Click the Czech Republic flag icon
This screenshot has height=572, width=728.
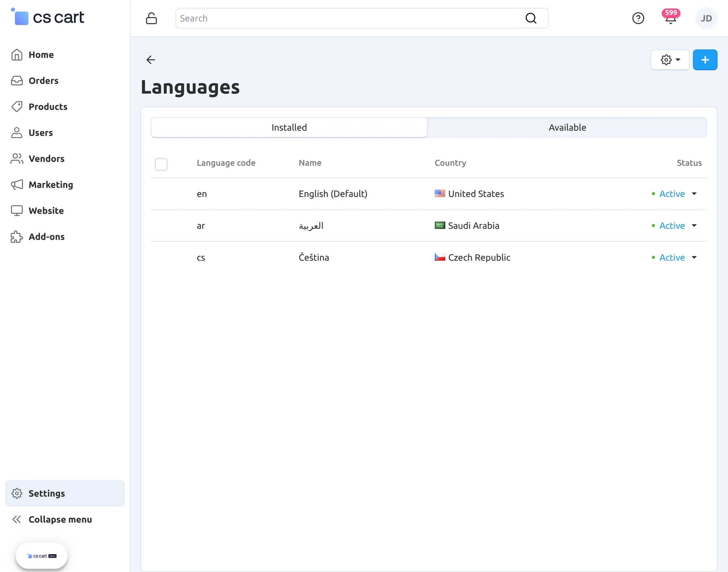(440, 257)
